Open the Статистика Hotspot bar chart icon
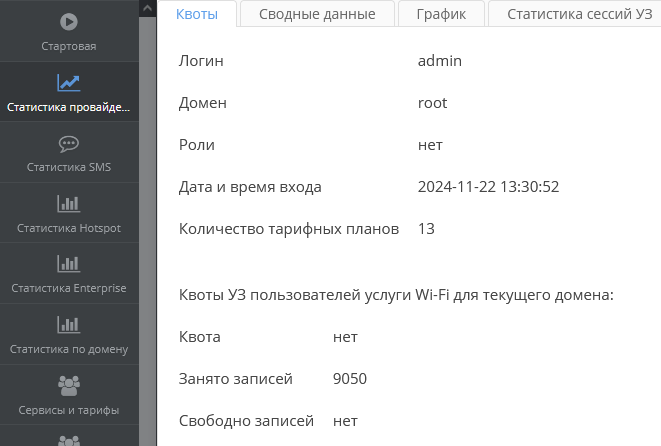This screenshot has width=661, height=446. pos(68,204)
